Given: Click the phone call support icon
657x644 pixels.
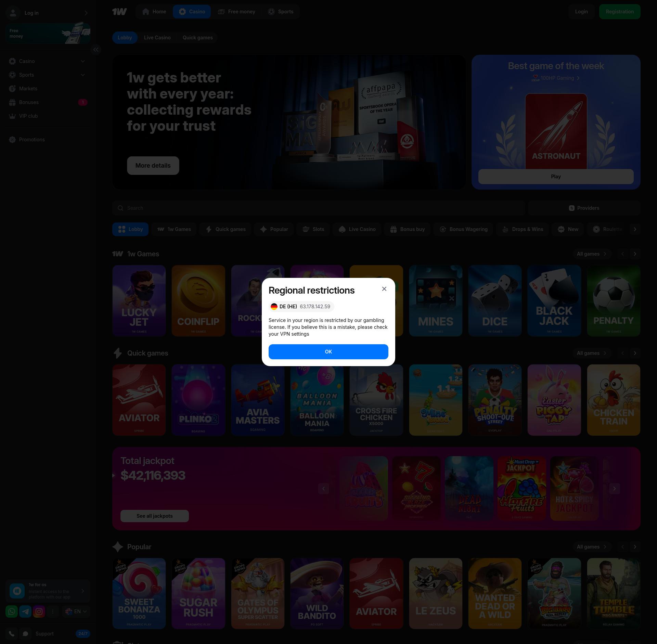Looking at the screenshot, I should click(x=12, y=634).
